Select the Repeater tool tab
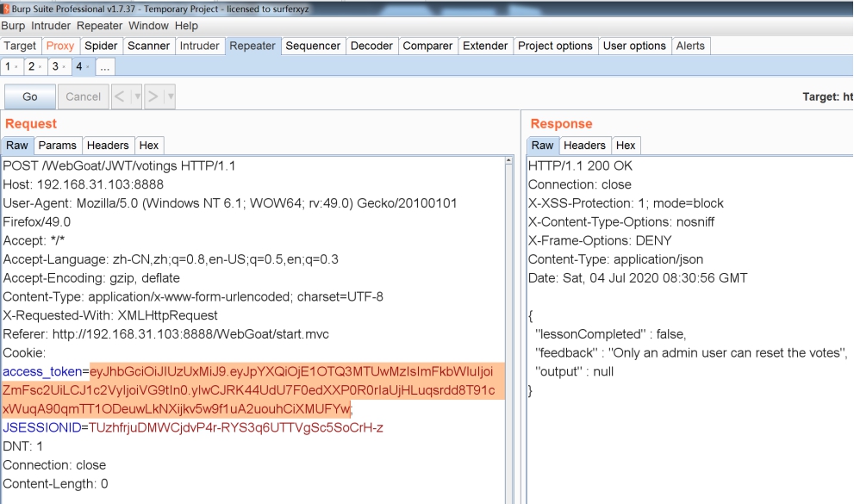The width and height of the screenshot is (854, 504). click(x=252, y=46)
